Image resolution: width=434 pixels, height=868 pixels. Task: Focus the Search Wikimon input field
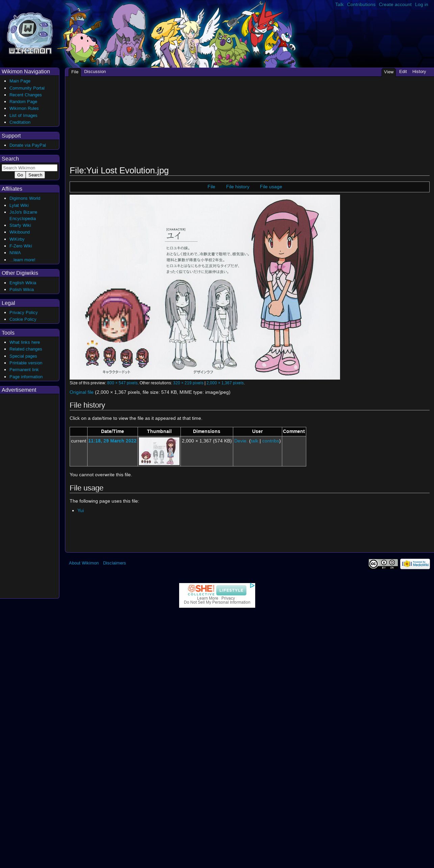(29, 168)
